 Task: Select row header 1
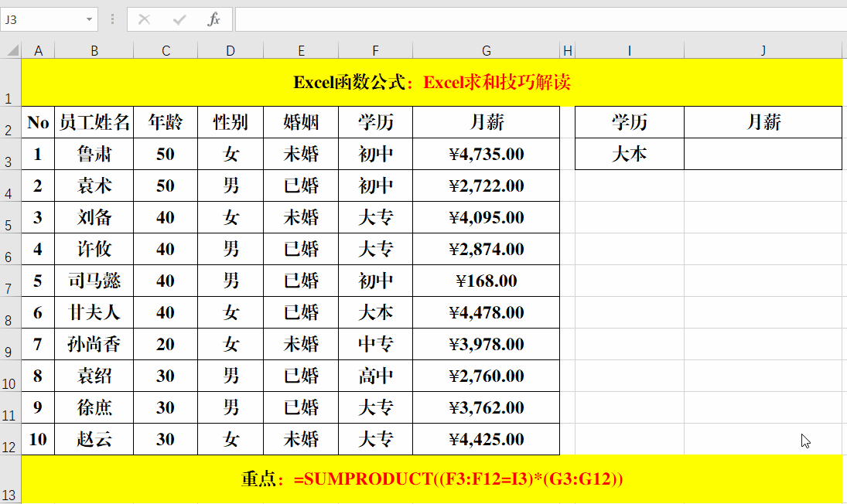[9, 81]
